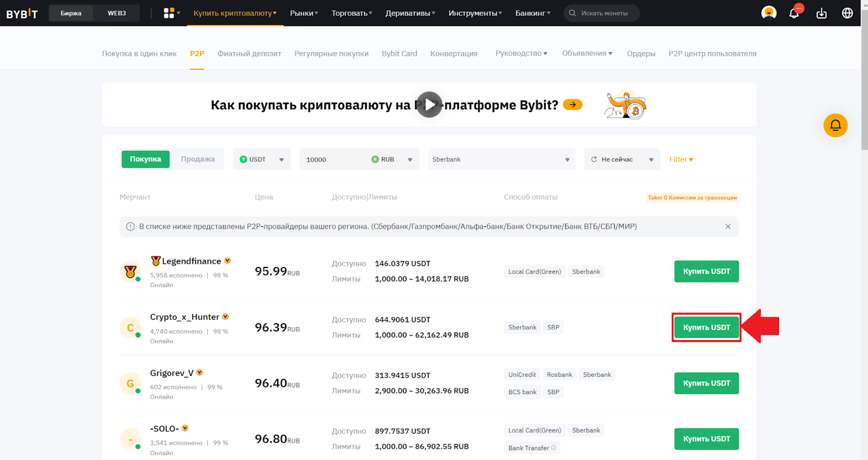The height and width of the screenshot is (460, 868).
Task: Expand the Объявления menu
Action: 588,53
